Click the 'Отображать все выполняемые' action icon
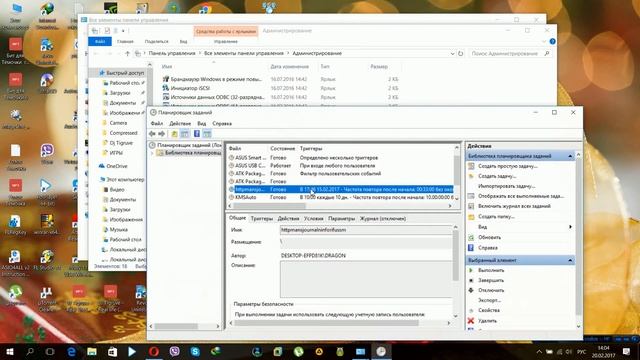Image resolution: width=640 pixels, height=360 pixels. point(471,196)
